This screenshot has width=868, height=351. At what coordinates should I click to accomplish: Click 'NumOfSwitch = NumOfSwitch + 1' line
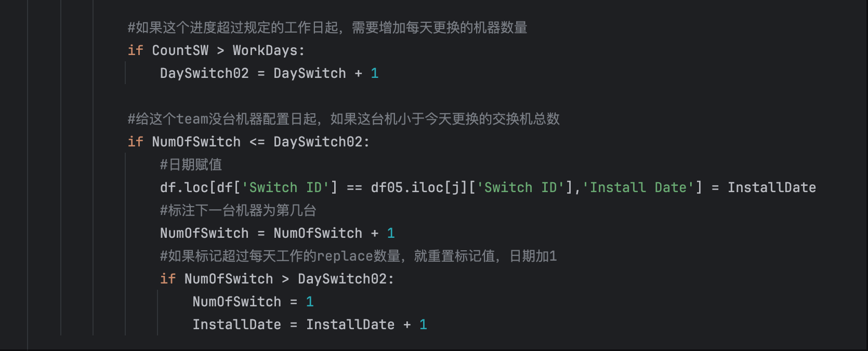pyautogui.click(x=278, y=233)
